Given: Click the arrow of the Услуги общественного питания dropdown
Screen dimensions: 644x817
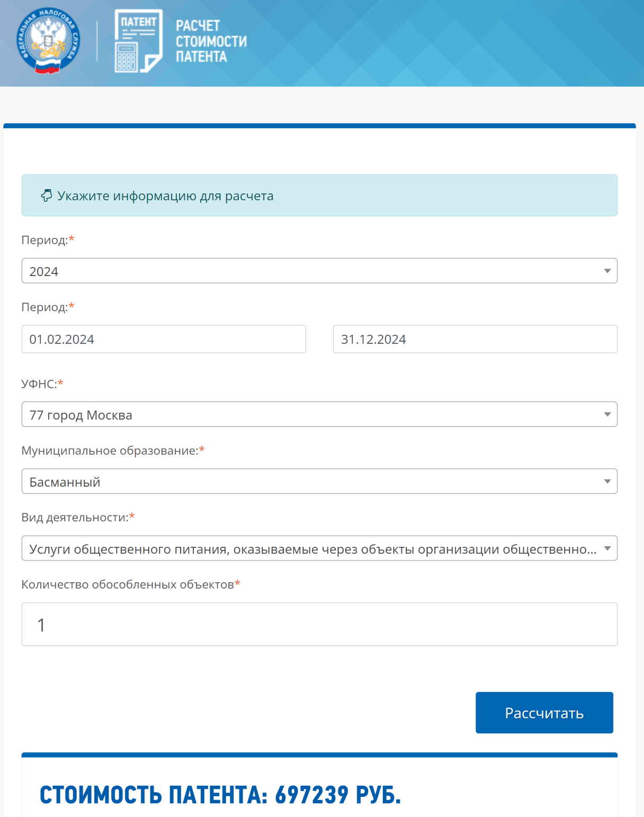Looking at the screenshot, I should pyautogui.click(x=607, y=548).
